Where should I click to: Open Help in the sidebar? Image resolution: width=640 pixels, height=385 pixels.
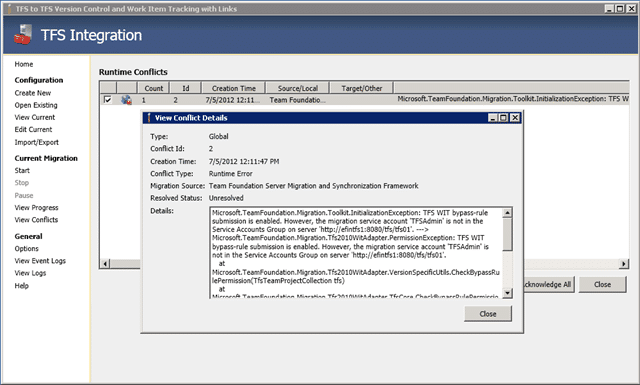pos(22,285)
